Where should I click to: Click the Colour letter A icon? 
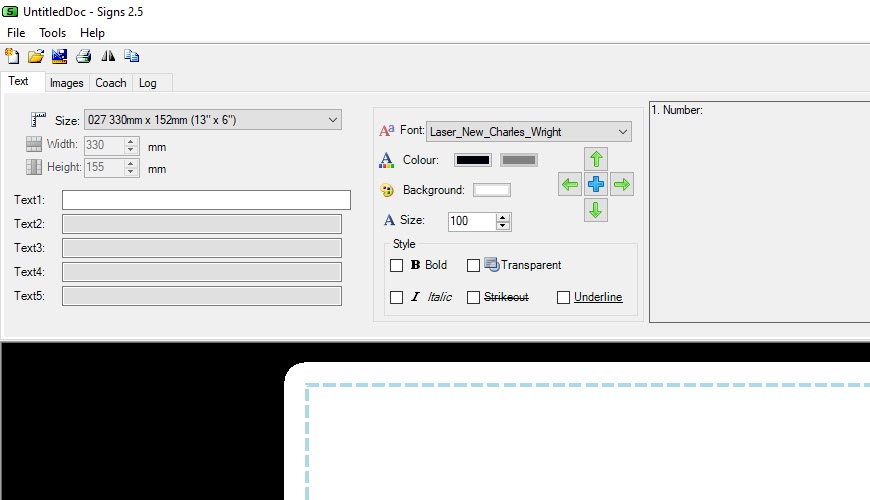tap(386, 160)
